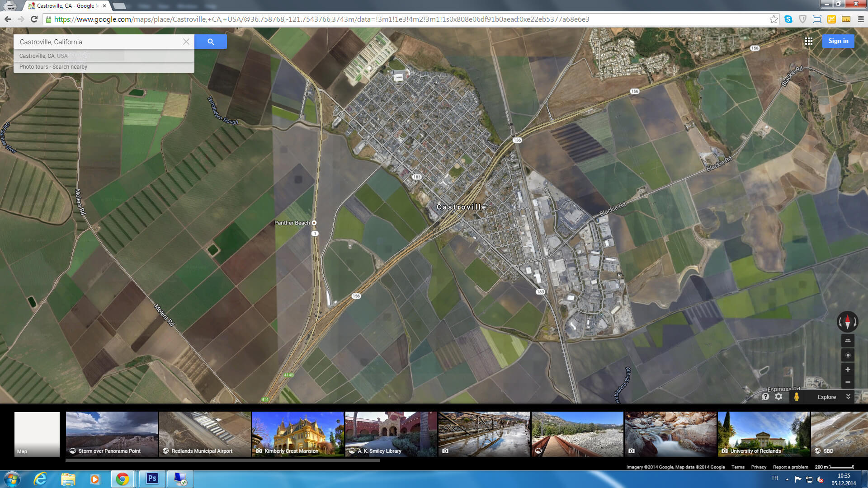Select the Pegman Street View icon

coord(797,397)
